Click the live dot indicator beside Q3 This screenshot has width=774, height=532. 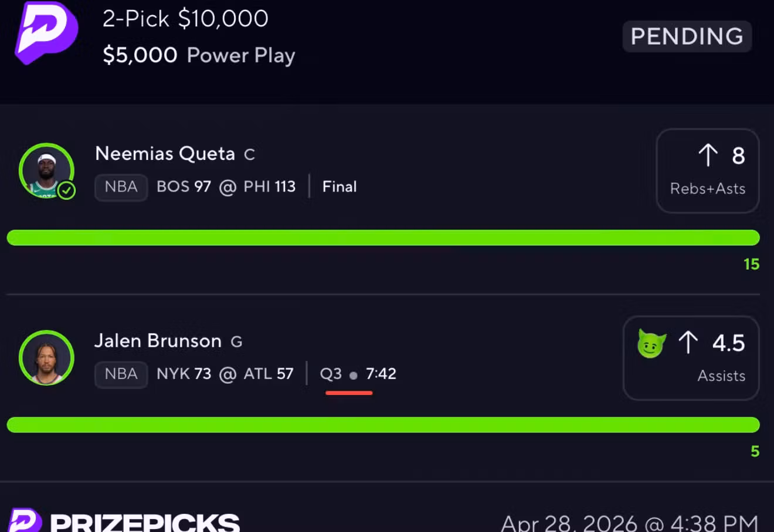click(354, 376)
